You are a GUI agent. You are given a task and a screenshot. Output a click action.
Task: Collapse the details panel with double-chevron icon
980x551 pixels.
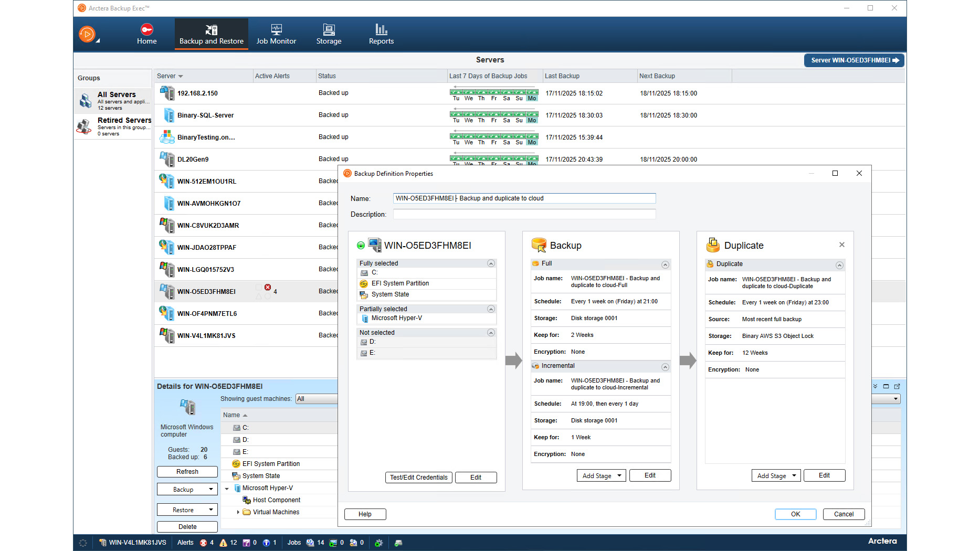(874, 386)
